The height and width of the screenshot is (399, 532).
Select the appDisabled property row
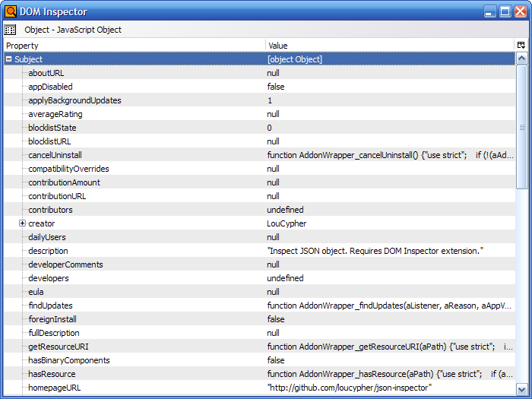coord(260,87)
